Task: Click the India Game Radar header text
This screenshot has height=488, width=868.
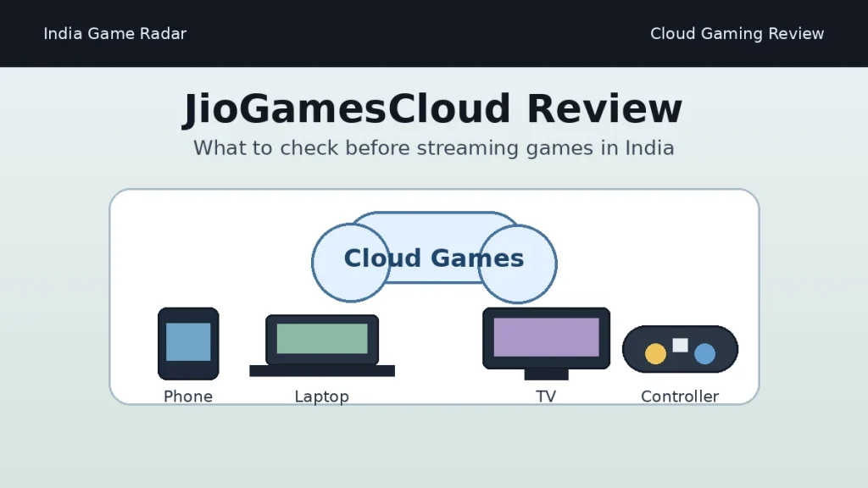Action: tap(115, 34)
